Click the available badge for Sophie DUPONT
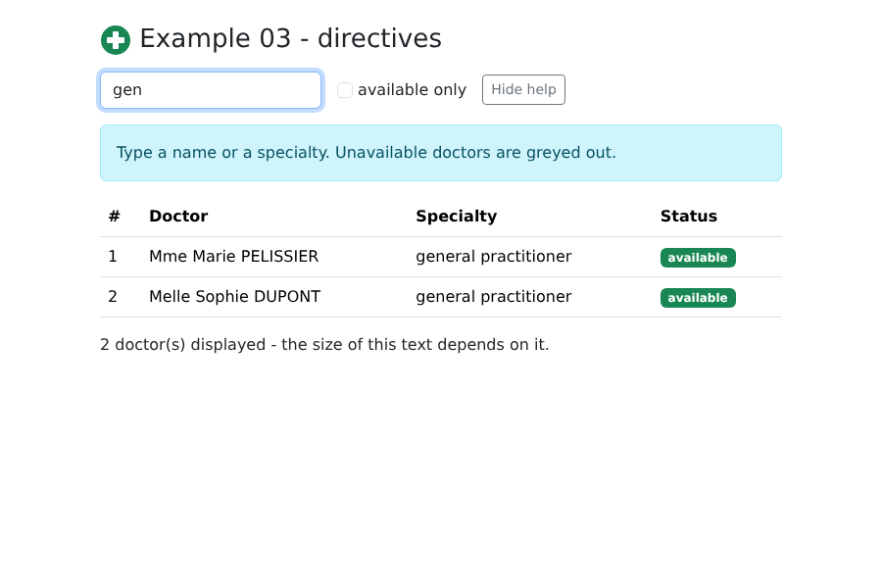The image size is (882, 588). pos(698,298)
